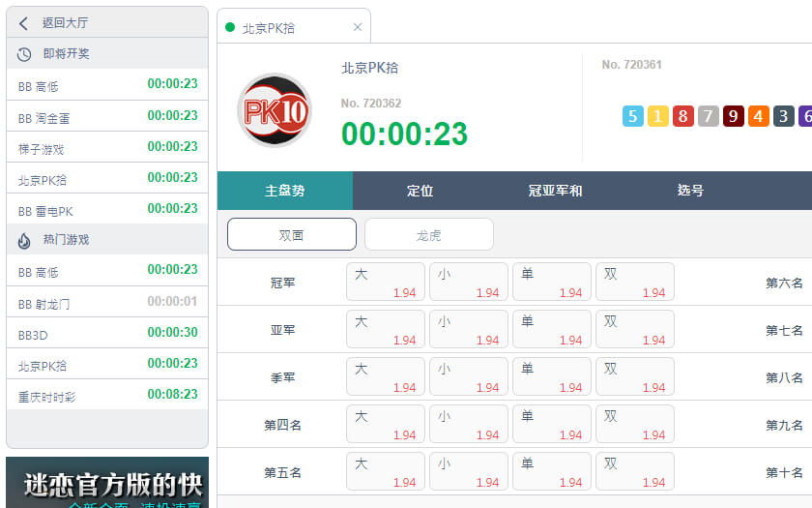The image size is (812, 508).
Task: Click the orange number 4 result ball
Action: [x=759, y=117]
